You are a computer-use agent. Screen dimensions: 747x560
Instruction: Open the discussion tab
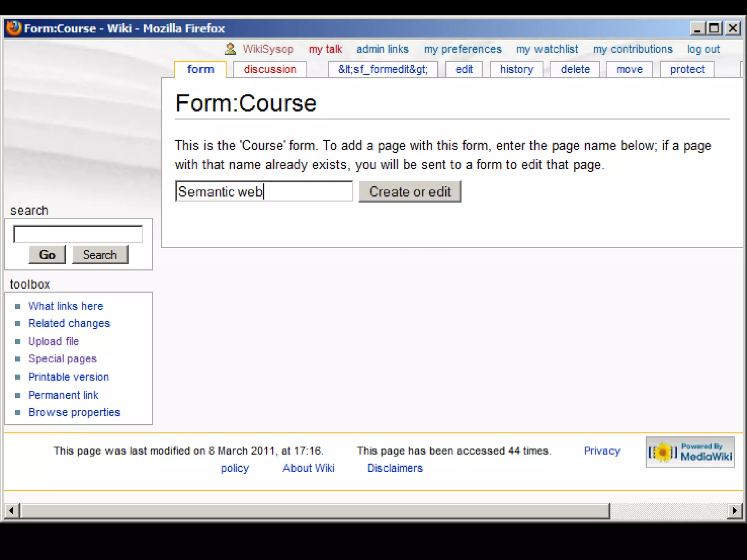(x=270, y=69)
